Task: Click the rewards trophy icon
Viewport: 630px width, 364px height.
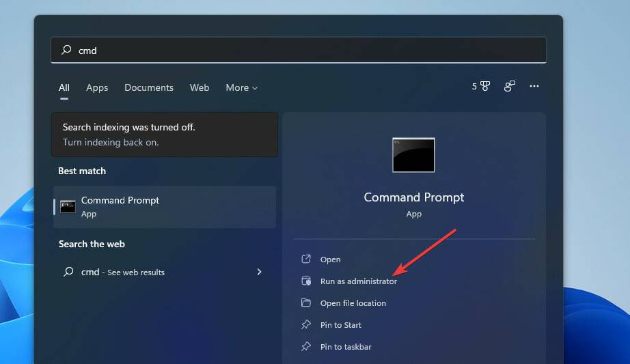Action: click(x=485, y=87)
